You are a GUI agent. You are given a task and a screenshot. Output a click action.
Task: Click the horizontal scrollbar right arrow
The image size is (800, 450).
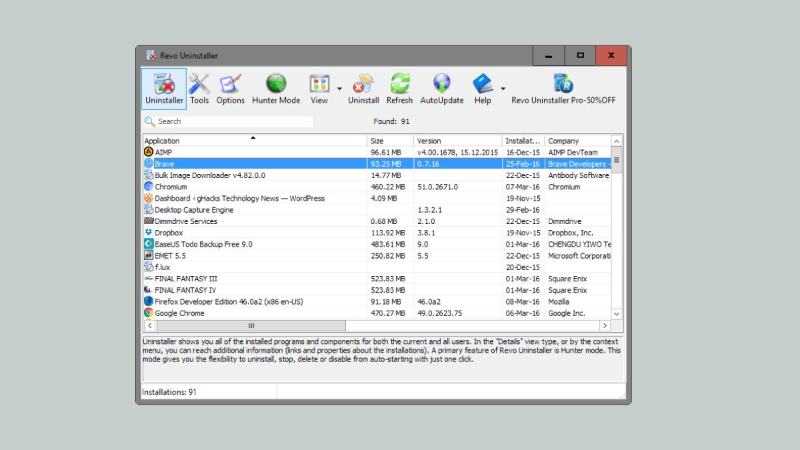point(605,326)
